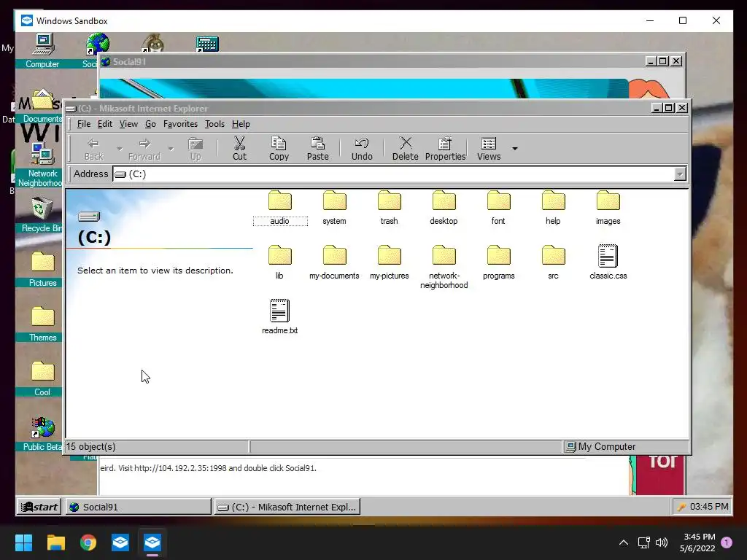Image resolution: width=747 pixels, height=560 pixels.
Task: Click the Address input field
Action: [x=393, y=174]
